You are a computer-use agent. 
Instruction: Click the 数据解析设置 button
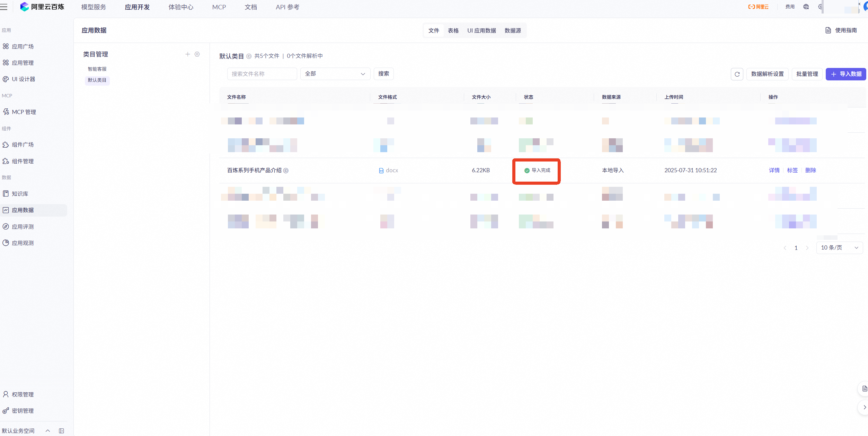coord(767,74)
